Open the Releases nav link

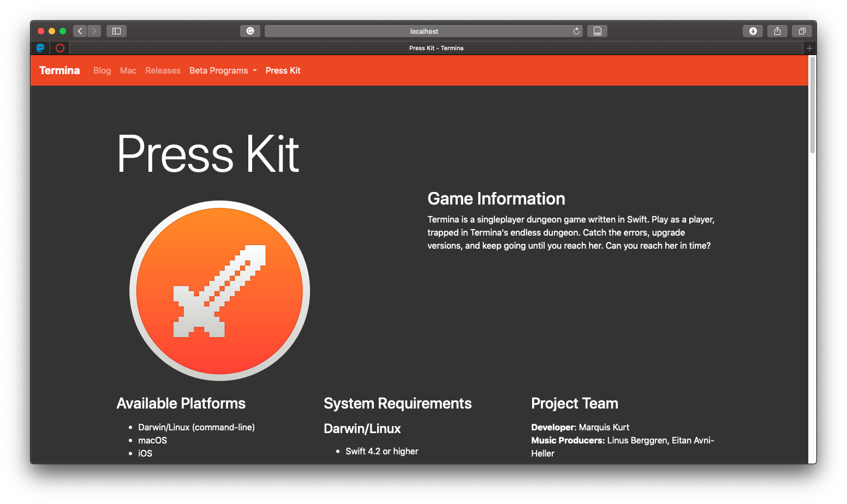click(x=163, y=70)
